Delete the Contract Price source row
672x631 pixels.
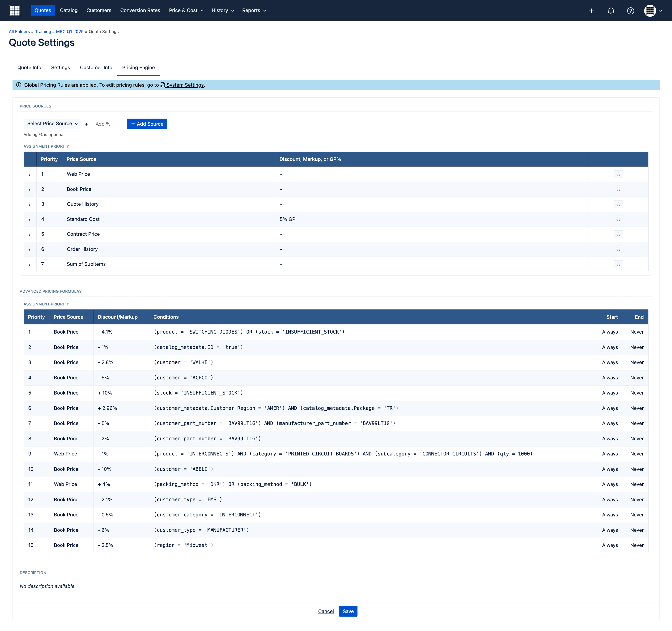(618, 234)
